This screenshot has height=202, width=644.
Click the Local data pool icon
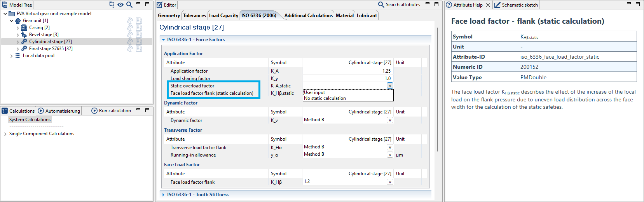18,56
